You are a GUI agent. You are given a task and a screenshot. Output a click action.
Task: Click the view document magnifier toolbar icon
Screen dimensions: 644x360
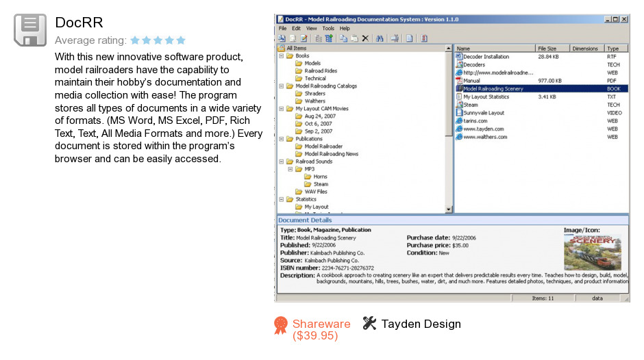(293, 38)
